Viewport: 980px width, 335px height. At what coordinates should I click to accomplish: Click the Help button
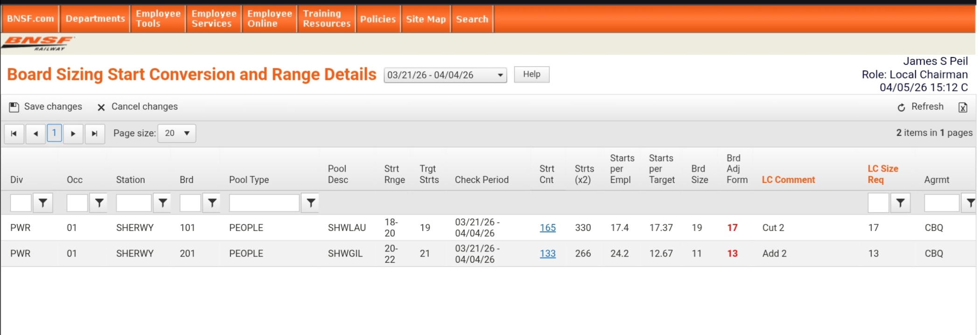[532, 74]
